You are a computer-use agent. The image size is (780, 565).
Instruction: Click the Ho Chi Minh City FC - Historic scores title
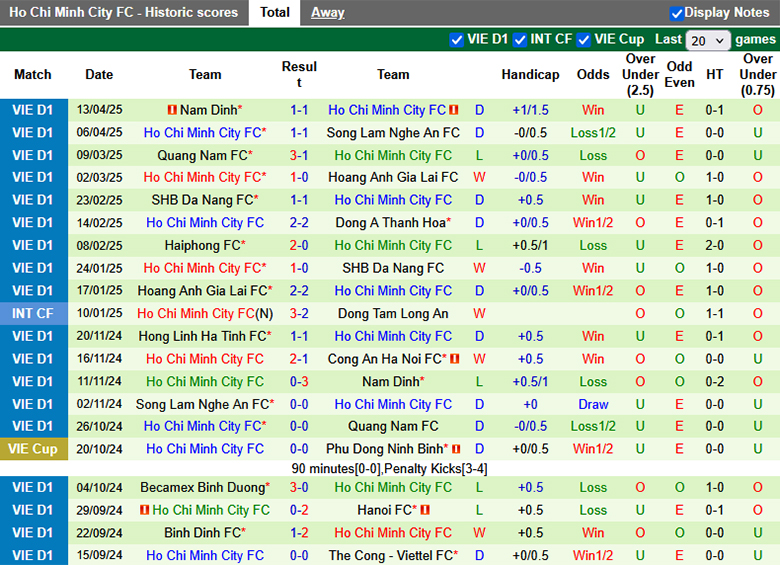pyautogui.click(x=123, y=12)
